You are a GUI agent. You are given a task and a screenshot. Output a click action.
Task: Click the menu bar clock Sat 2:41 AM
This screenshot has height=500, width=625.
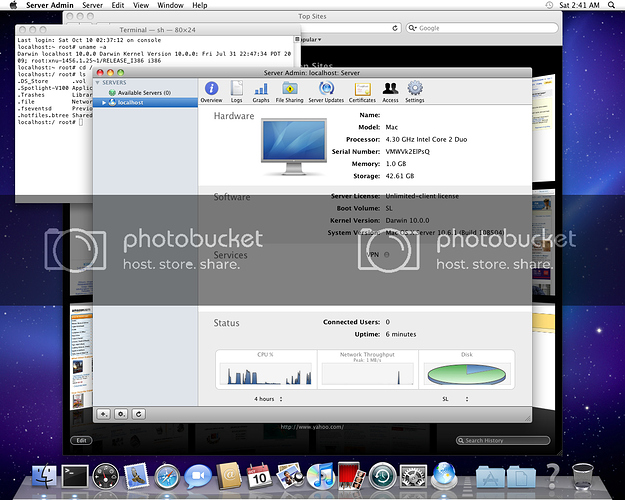click(x=579, y=5)
